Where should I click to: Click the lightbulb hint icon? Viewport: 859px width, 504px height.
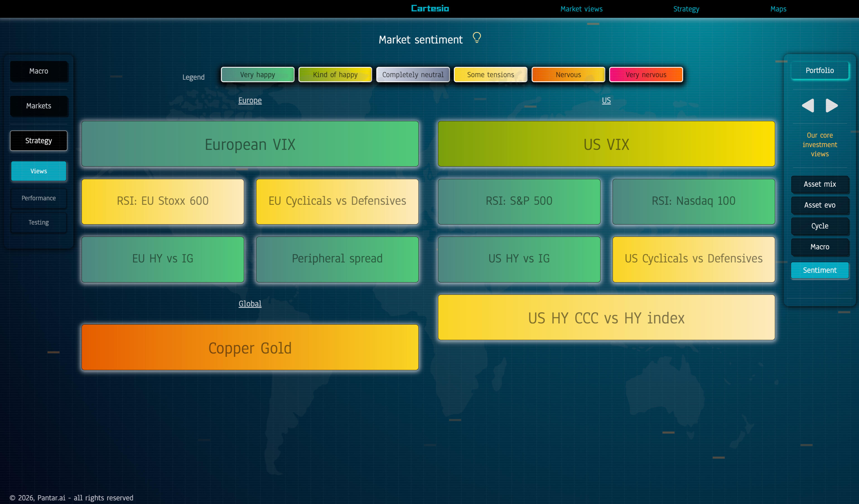click(477, 37)
